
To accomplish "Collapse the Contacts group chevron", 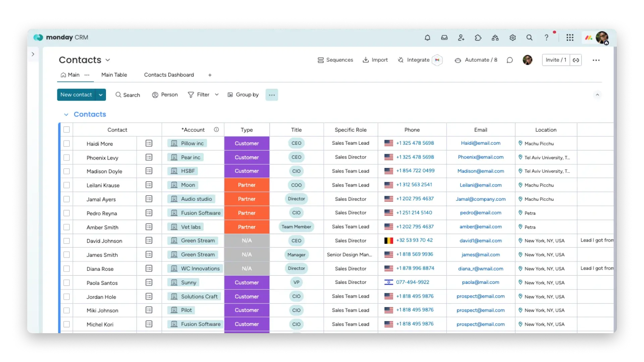I will (66, 114).
